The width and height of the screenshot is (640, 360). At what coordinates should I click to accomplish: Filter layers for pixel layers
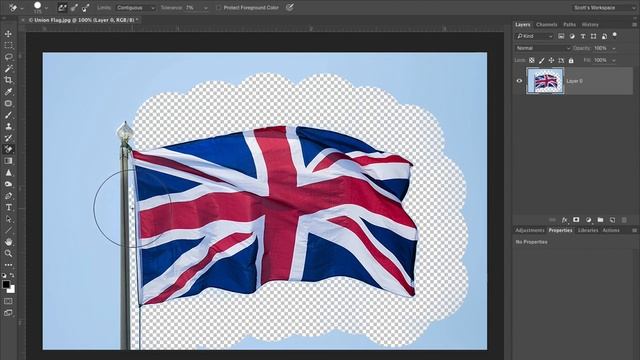561,36
